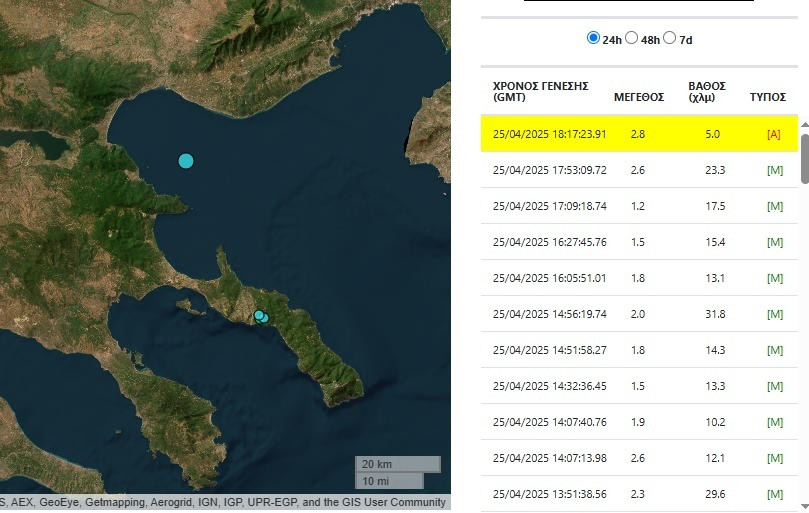Click the ΧΡΟΝΟΣ ΓΕΝΕΣΗΣ (GMT) column header
The height and width of the screenshot is (513, 809).
pos(541,91)
